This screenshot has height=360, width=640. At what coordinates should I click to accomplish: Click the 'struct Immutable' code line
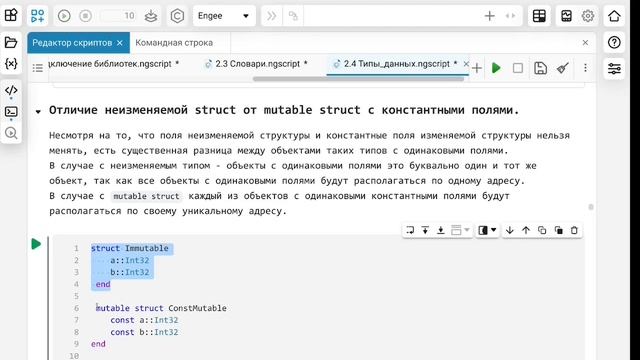click(130, 248)
